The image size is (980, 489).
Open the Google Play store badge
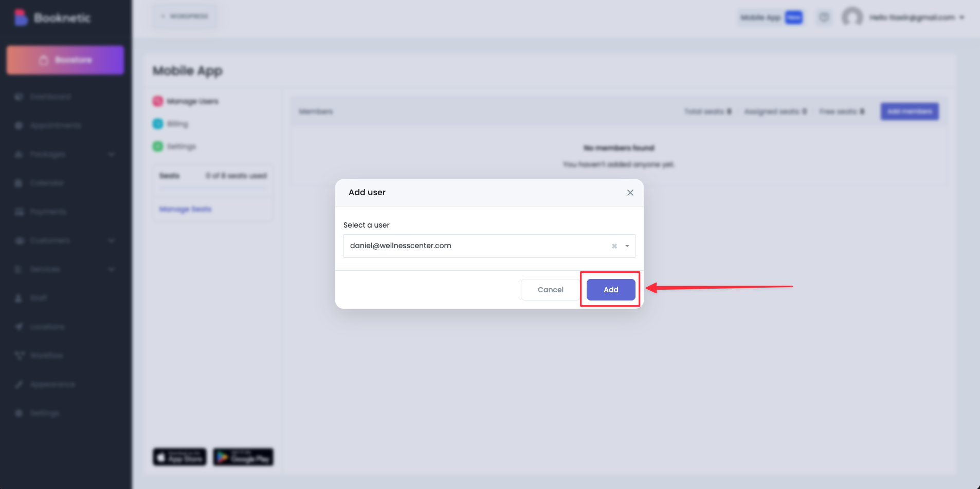point(243,457)
